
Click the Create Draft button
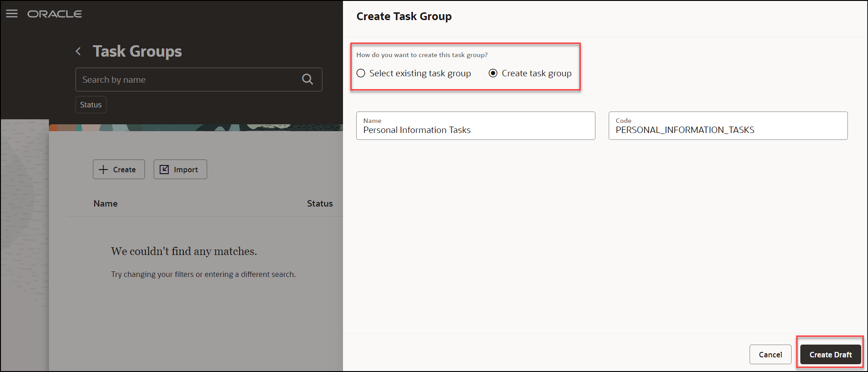pos(830,355)
